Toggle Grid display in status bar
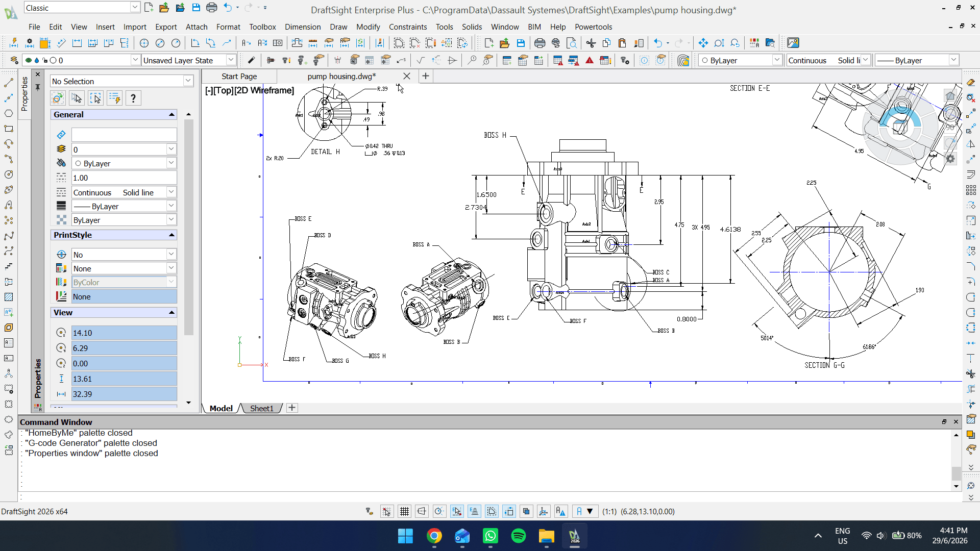The image size is (980, 551). (404, 511)
